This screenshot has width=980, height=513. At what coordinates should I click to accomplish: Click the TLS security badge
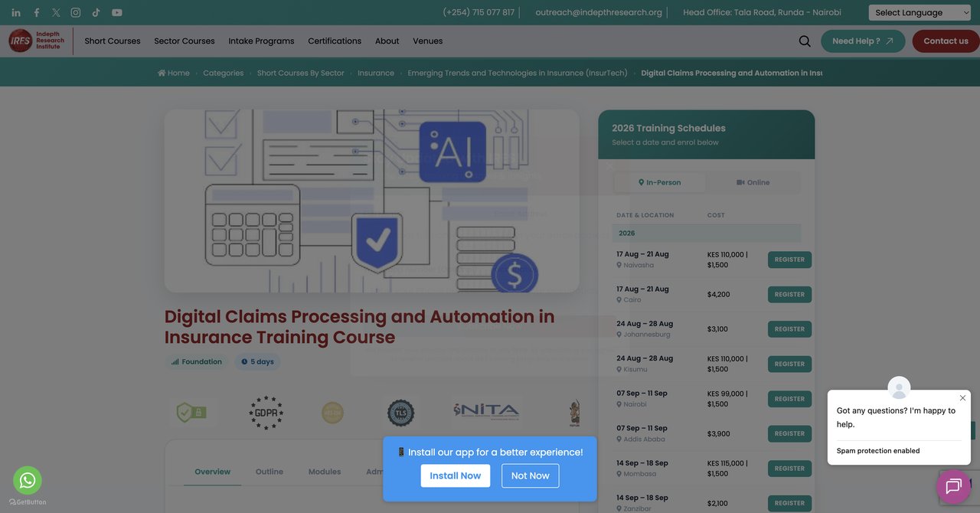400,413
